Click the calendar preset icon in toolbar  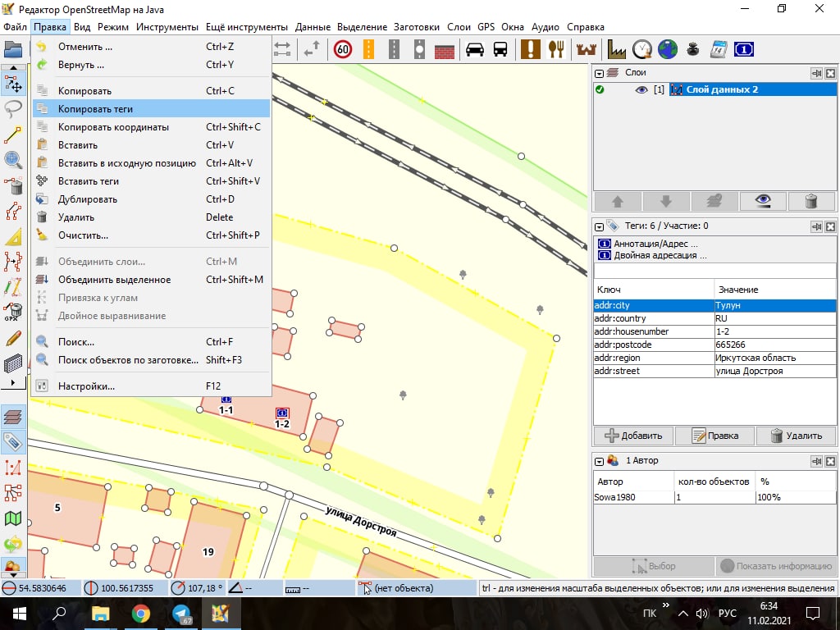tap(718, 50)
